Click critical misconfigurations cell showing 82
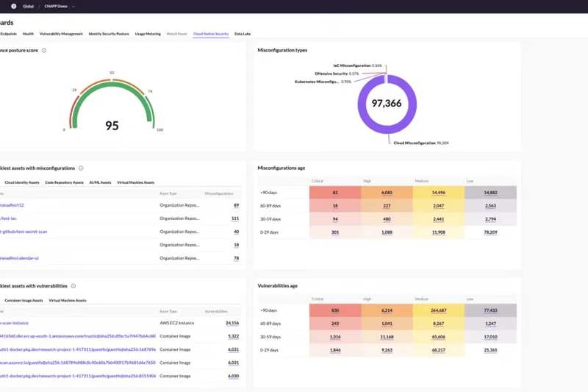Viewport: 588px width, 392px height. pyautogui.click(x=334, y=192)
